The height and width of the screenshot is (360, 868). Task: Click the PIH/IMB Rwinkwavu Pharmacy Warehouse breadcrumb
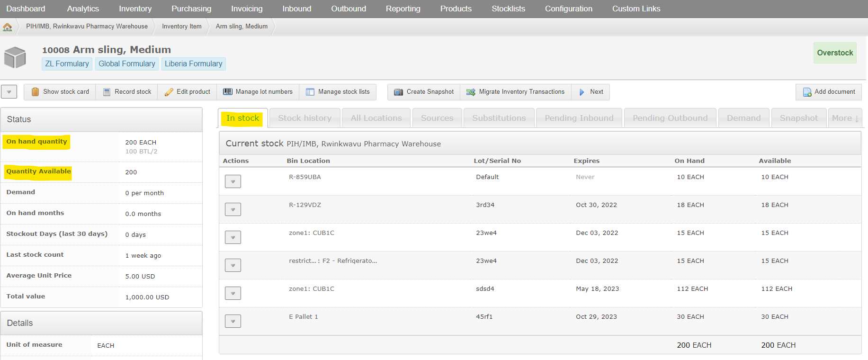click(87, 27)
